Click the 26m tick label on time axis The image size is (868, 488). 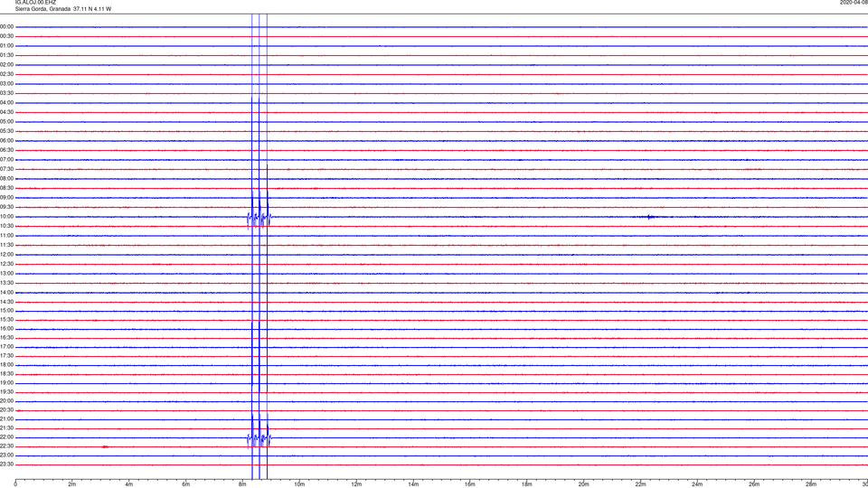tap(754, 484)
